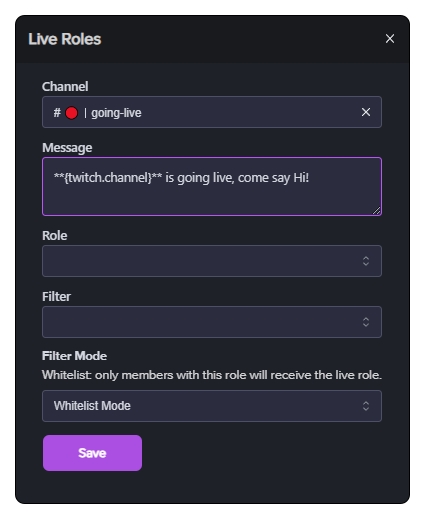Close the Live Roles dialog
The height and width of the screenshot is (516, 423).
pos(390,39)
